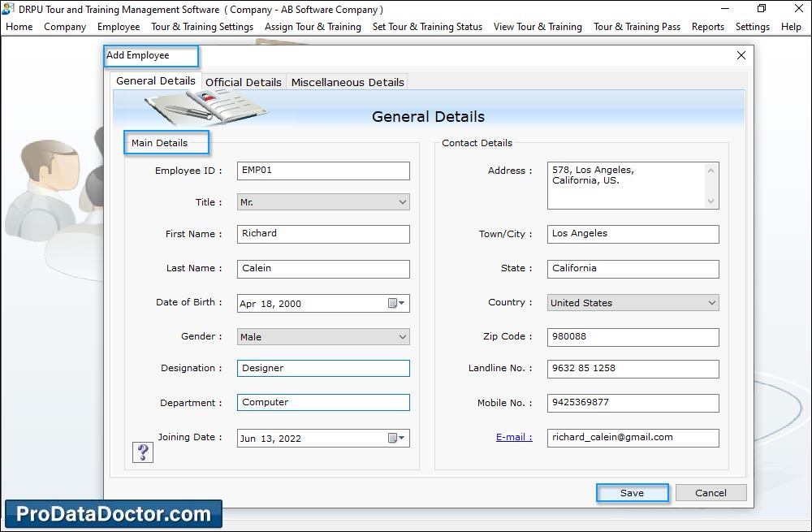Restore down the main application window
812x532 pixels.
[x=762, y=9]
